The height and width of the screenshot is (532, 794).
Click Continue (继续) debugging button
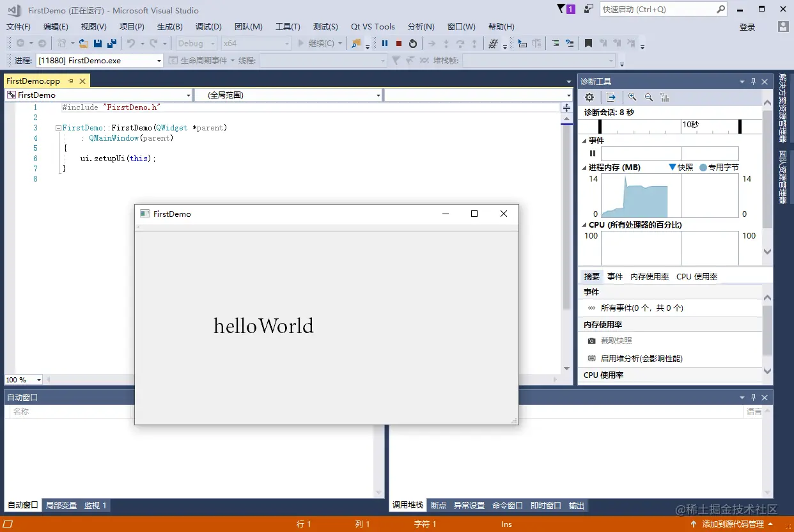coord(316,43)
